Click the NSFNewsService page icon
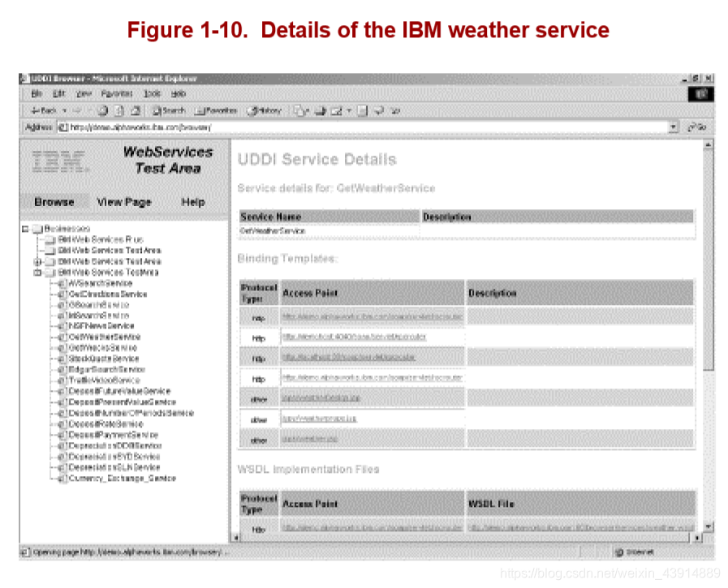Viewport: 728px width, 588px height. 62,326
